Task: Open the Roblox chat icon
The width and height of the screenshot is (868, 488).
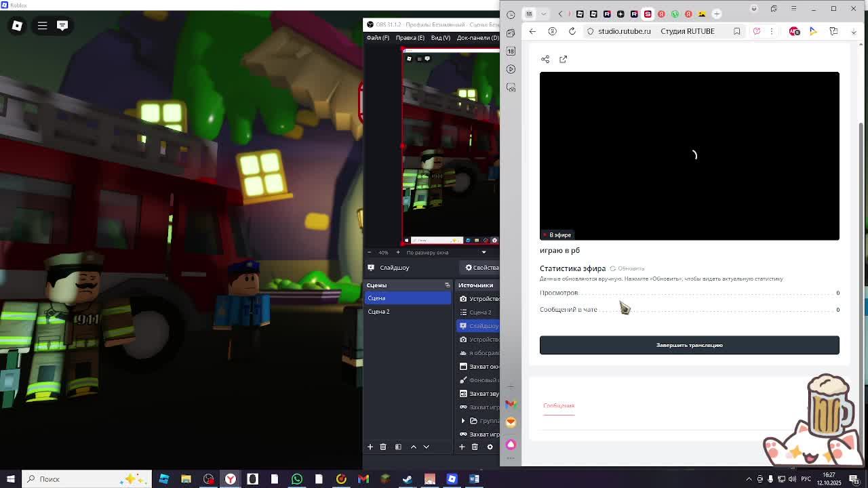Action: (x=62, y=26)
